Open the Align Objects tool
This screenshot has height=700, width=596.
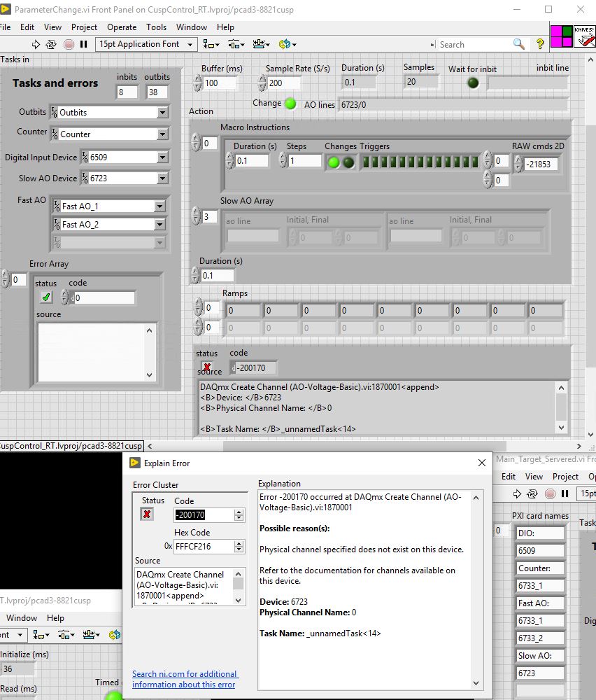pyautogui.click(x=211, y=44)
